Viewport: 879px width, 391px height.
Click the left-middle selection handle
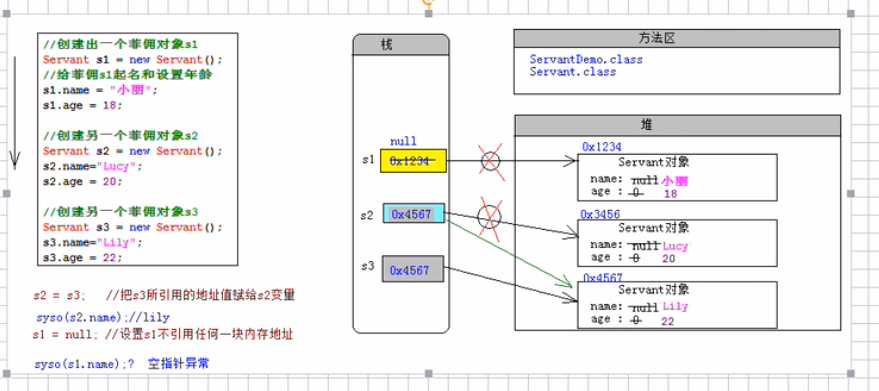tap(6, 194)
